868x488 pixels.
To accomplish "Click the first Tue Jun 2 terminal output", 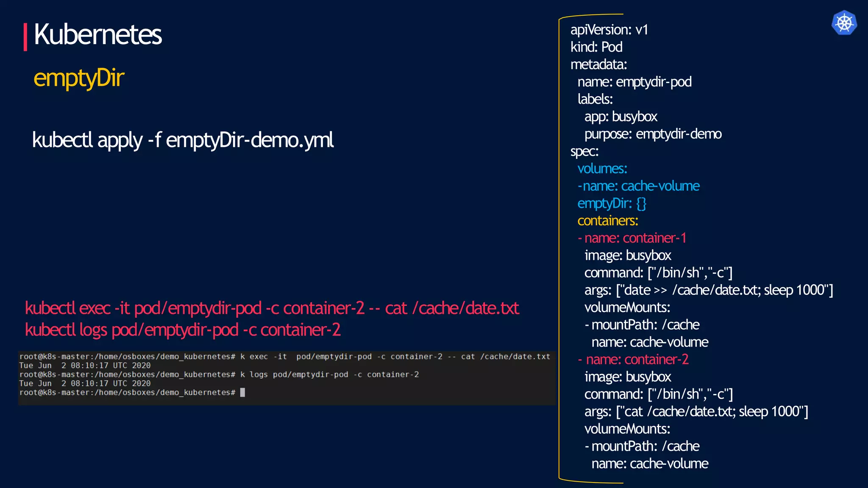I will tap(85, 365).
